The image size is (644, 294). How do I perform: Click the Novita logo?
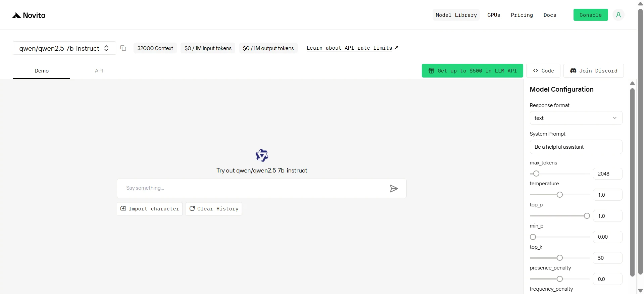click(29, 15)
